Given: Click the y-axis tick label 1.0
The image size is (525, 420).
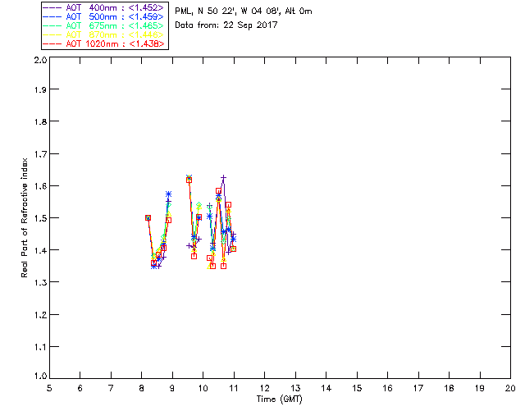Looking at the screenshot, I should (40, 376).
